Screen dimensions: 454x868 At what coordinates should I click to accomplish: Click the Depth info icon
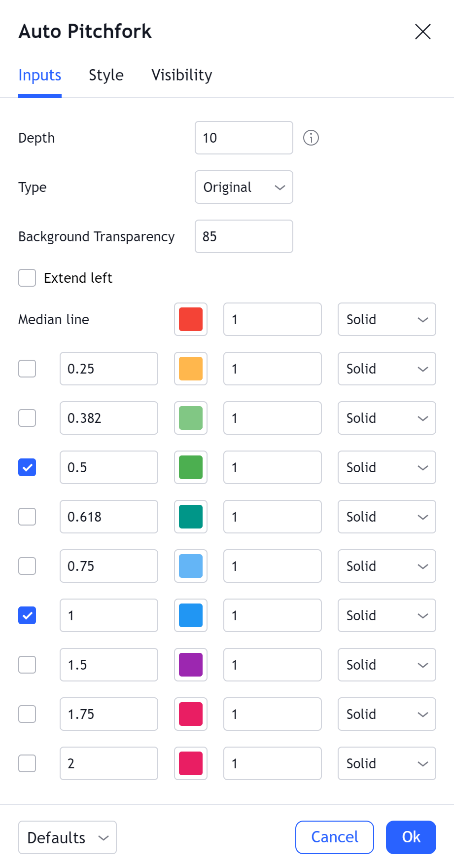coord(311,138)
